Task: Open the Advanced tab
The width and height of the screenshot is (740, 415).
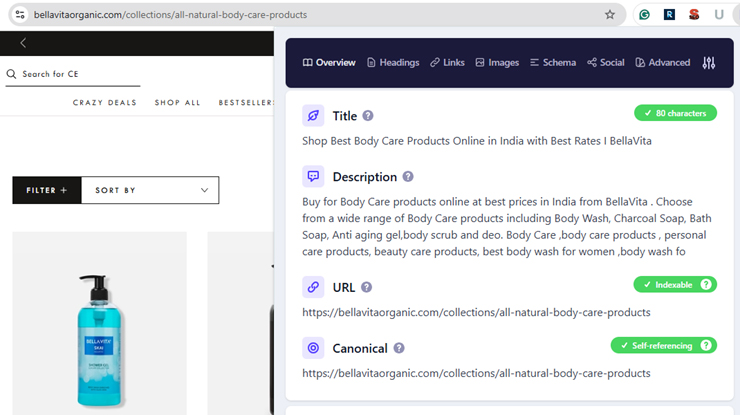Action: coord(663,63)
